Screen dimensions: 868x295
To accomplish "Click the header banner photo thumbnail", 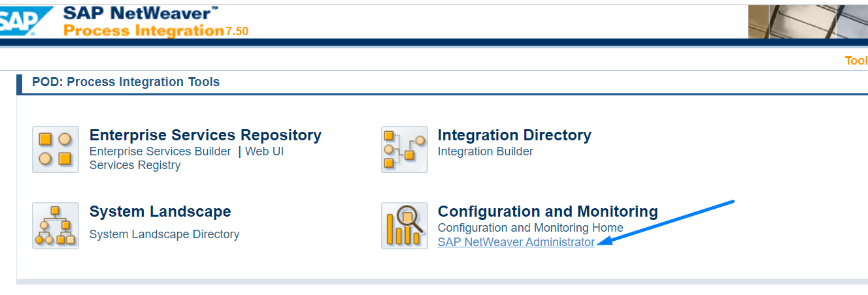I will click(x=808, y=22).
